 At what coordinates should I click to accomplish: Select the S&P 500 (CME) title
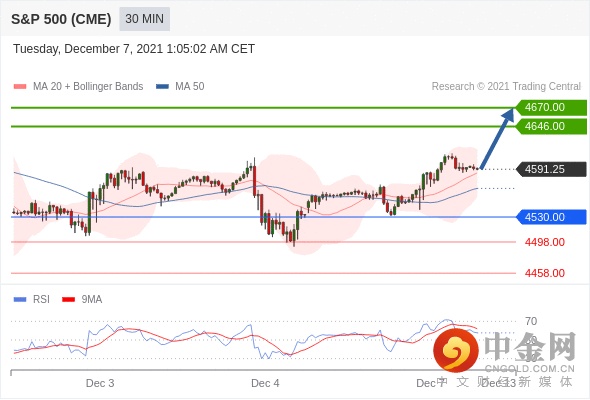click(61, 19)
